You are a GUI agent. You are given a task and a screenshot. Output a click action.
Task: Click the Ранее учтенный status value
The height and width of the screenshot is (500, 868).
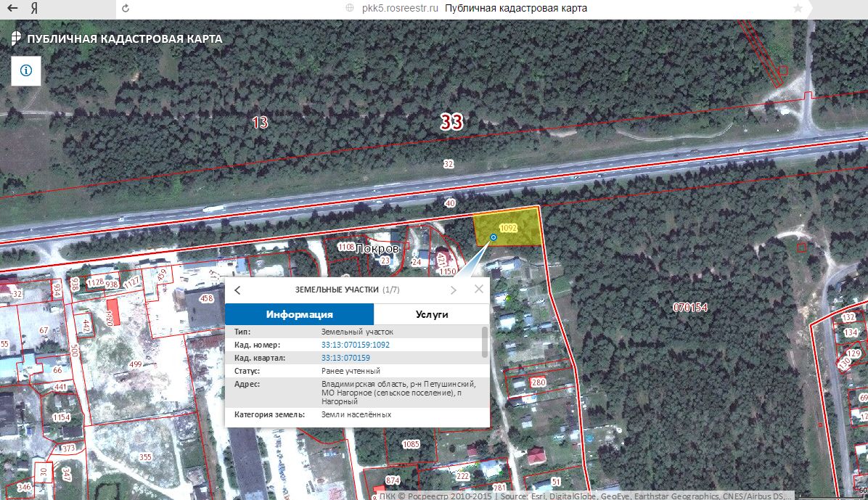pyautogui.click(x=351, y=371)
